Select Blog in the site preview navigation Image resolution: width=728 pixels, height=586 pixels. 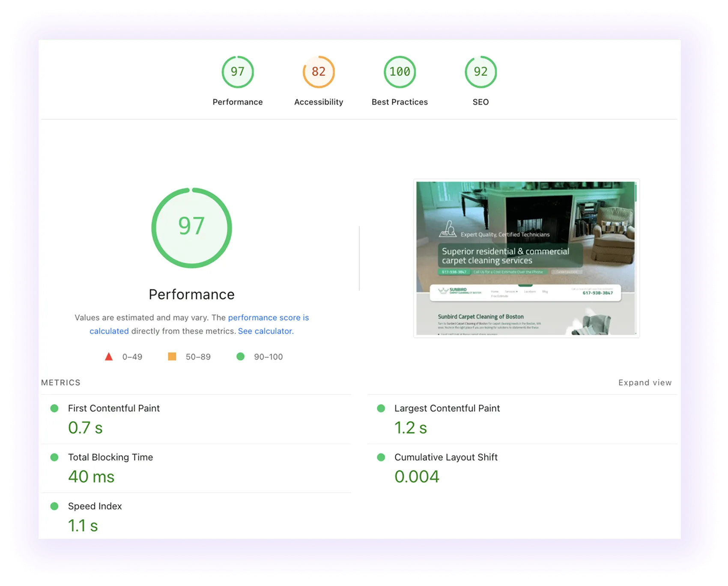545,292
